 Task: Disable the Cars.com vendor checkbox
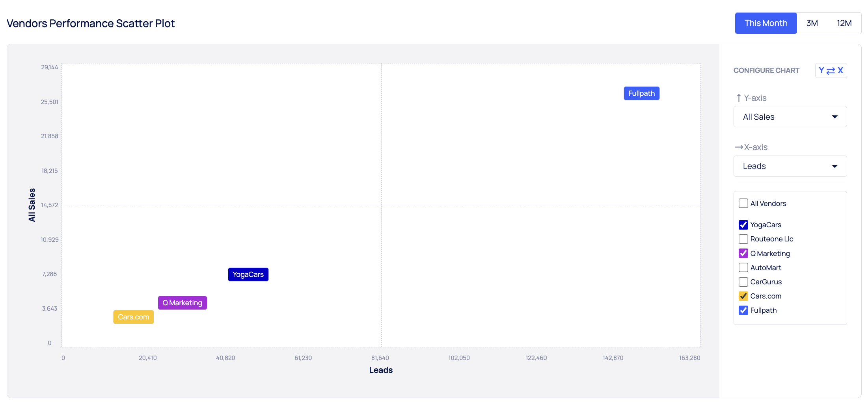[743, 296]
